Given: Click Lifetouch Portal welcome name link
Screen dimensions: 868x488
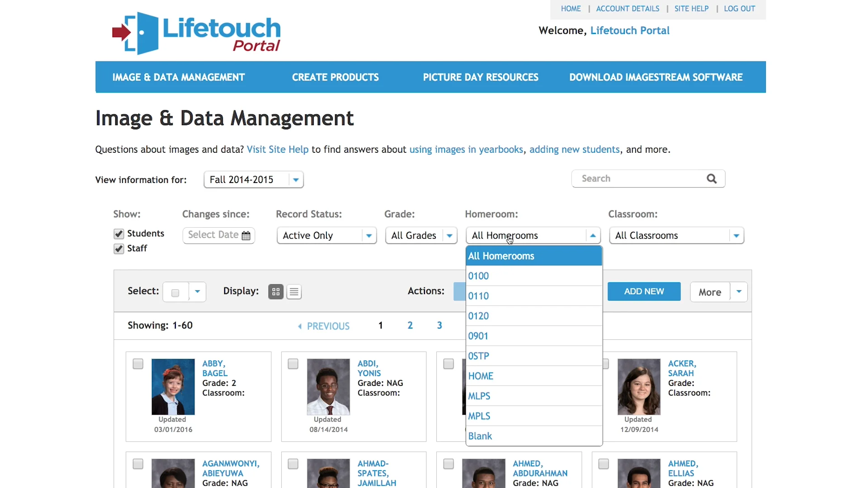Looking at the screenshot, I should click(630, 30).
